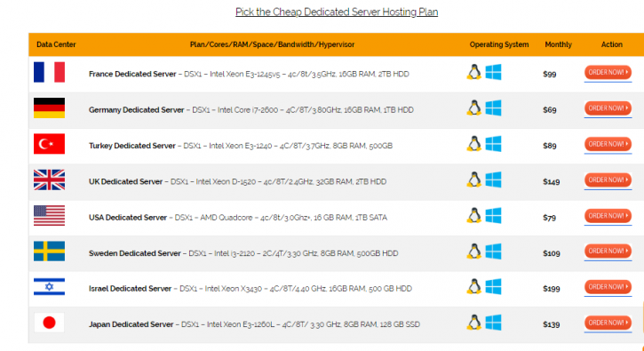Image resolution: width=644 pixels, height=351 pixels.
Task: Click Windows logo icon in UK row
Action: (493, 179)
